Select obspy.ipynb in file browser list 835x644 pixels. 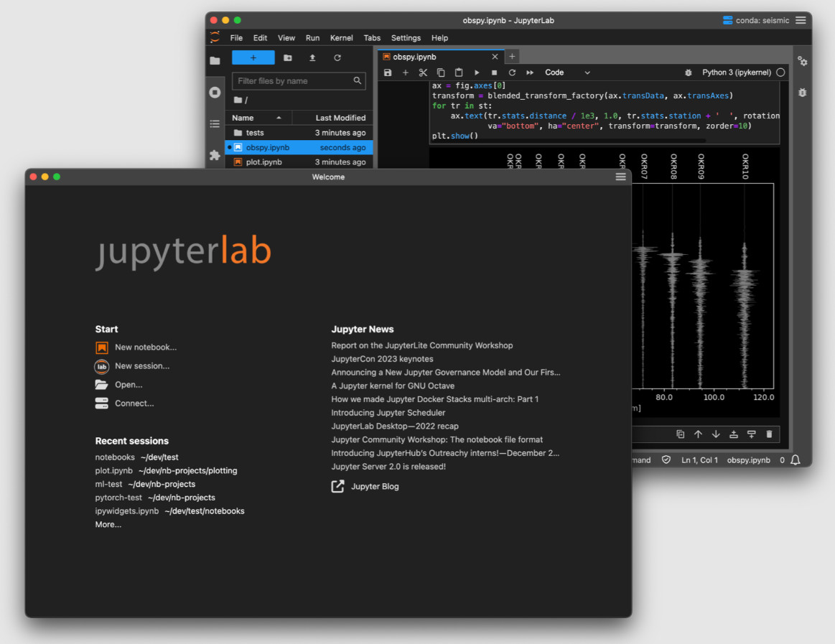299,148
